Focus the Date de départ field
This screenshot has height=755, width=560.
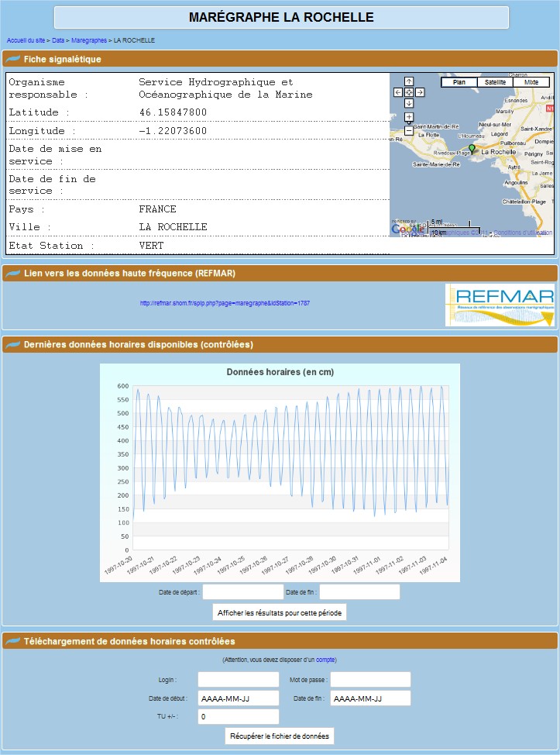pos(242,592)
